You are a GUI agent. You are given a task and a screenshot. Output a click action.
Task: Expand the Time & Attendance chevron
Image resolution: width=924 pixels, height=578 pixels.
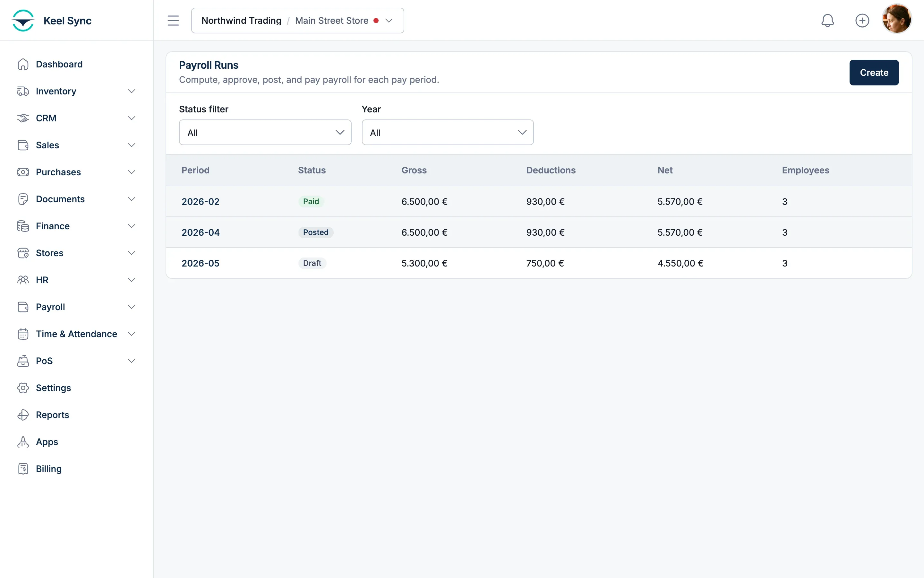(131, 334)
